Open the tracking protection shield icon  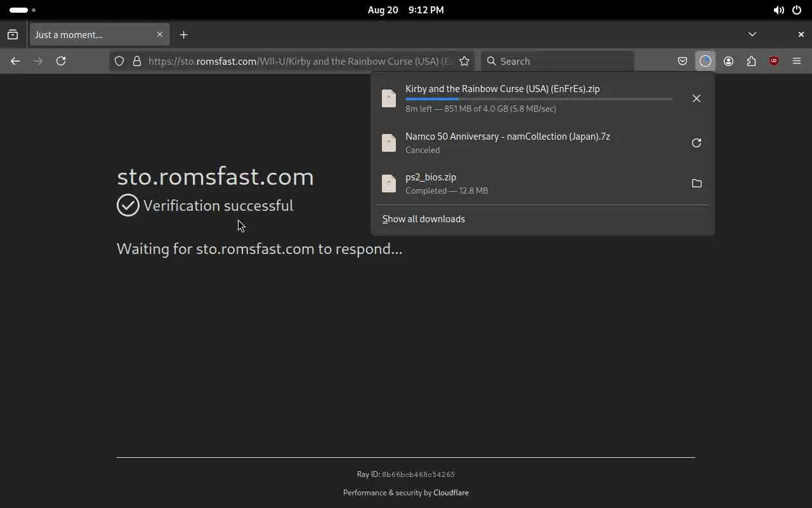(x=119, y=61)
